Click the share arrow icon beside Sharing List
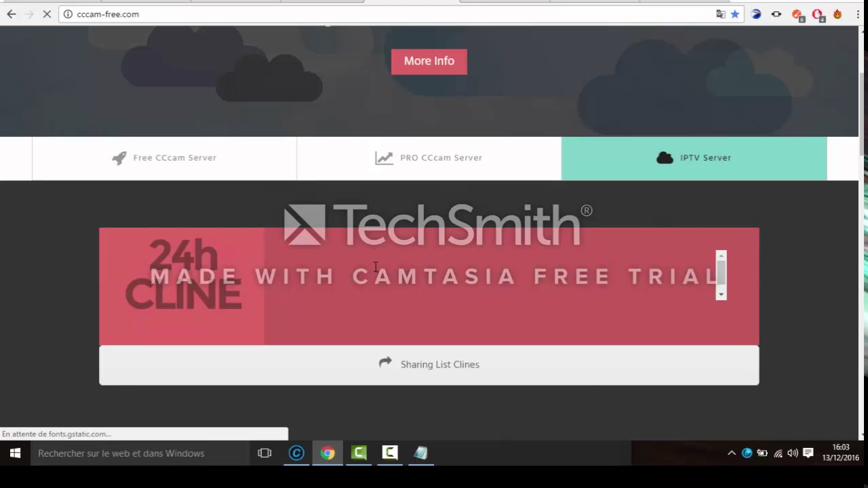 point(385,363)
